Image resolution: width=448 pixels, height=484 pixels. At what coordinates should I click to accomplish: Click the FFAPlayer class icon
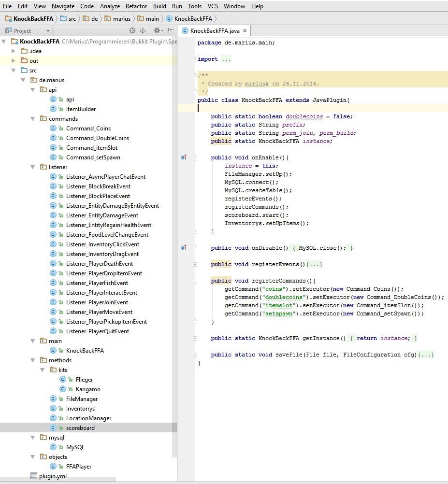(53, 466)
